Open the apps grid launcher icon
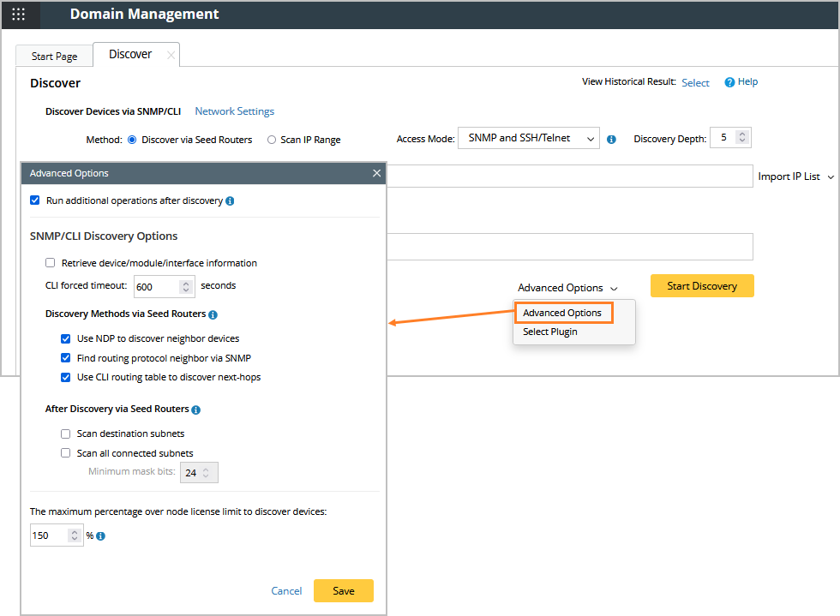 tap(18, 15)
